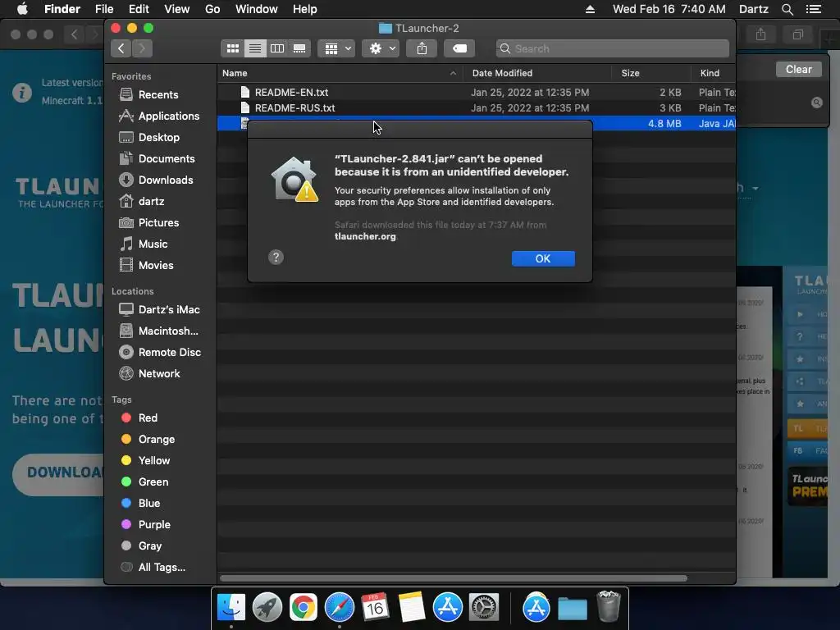Open the View menu

(177, 9)
